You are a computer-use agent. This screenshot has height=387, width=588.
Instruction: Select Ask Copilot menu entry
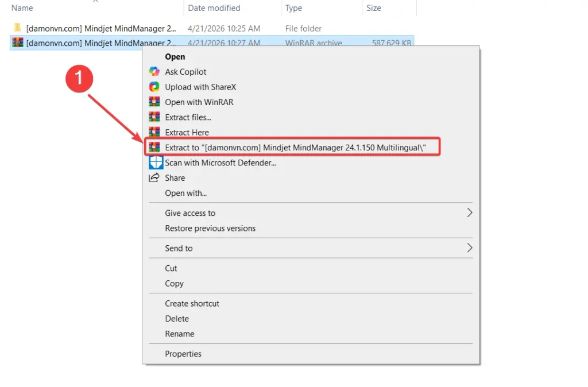[x=185, y=72]
